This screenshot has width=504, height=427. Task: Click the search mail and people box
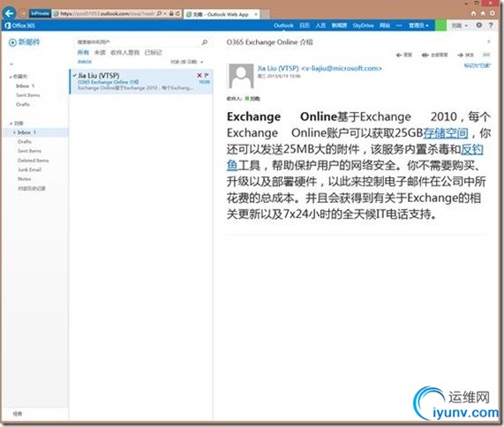[x=139, y=42]
